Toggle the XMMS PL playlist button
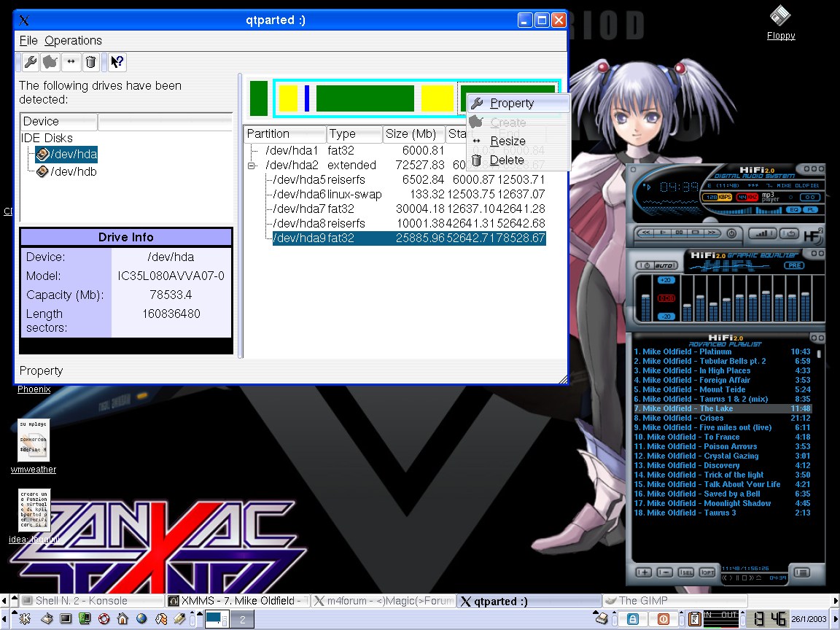This screenshot has height=630, width=840. pos(810,210)
